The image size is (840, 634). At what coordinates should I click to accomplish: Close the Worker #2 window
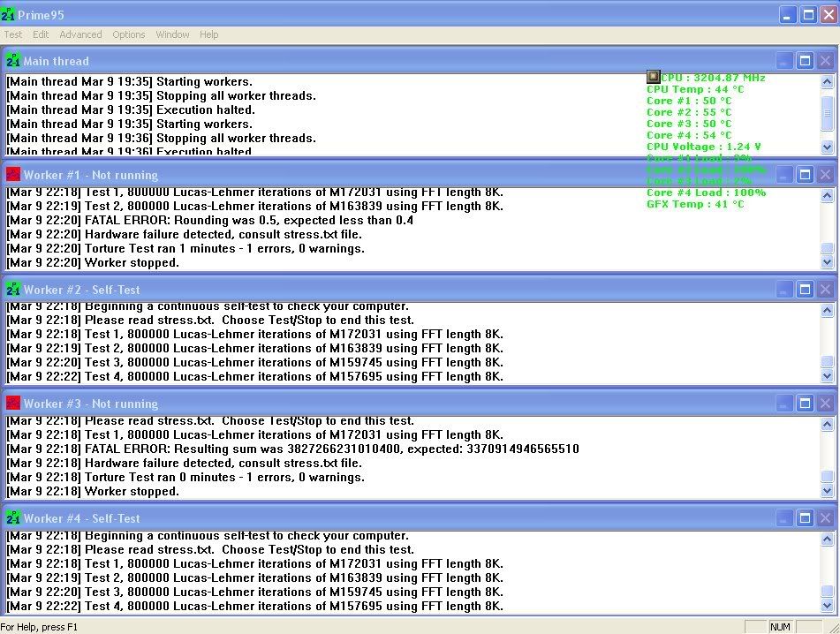pos(826,289)
